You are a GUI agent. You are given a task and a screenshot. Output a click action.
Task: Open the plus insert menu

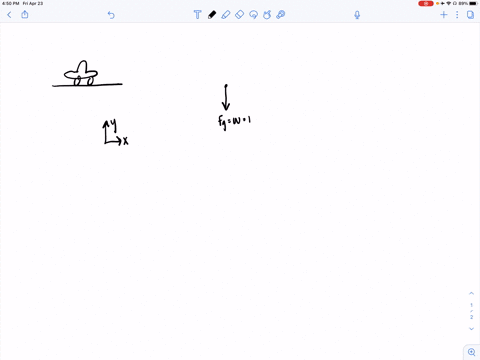pos(444,15)
